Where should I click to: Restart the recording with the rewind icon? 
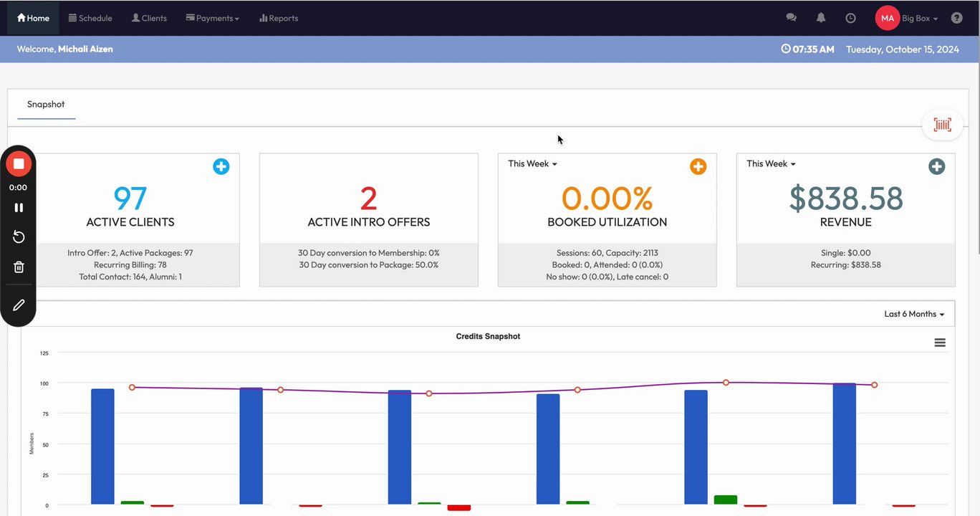click(x=19, y=237)
